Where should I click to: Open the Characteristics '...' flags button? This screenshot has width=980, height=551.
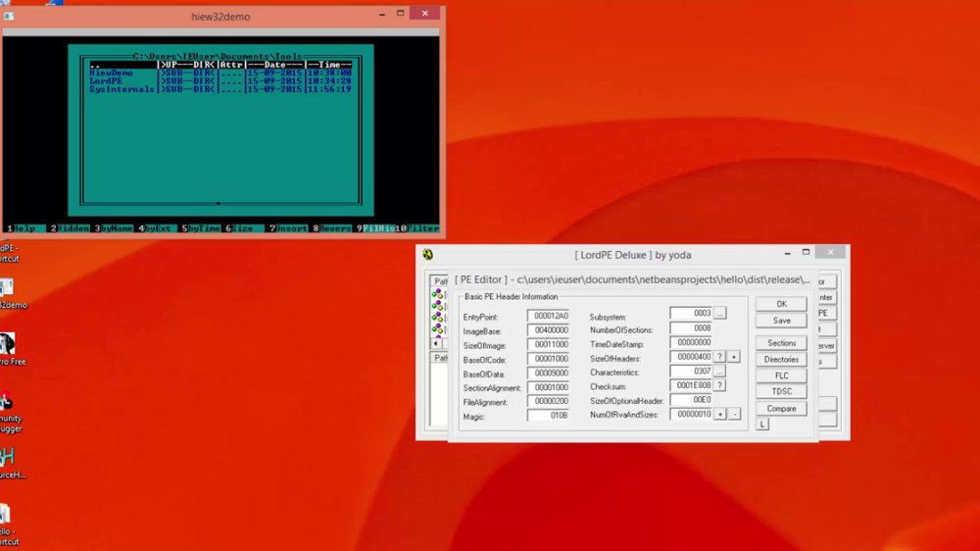[719, 371]
